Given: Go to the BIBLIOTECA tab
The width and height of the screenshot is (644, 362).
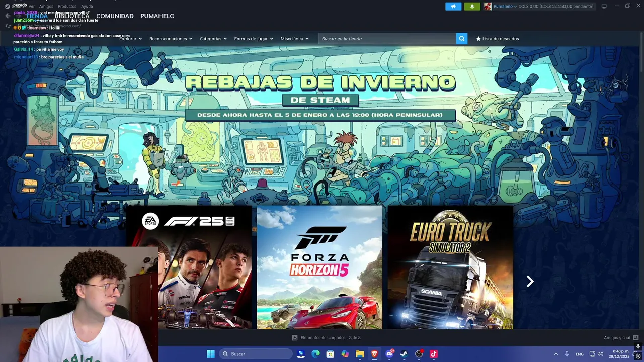Looking at the screenshot, I should tap(72, 16).
